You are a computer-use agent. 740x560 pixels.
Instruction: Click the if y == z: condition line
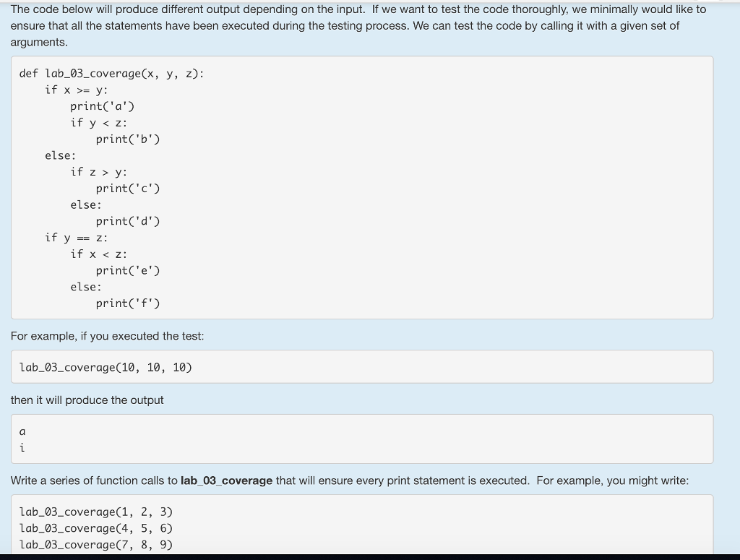point(76,237)
